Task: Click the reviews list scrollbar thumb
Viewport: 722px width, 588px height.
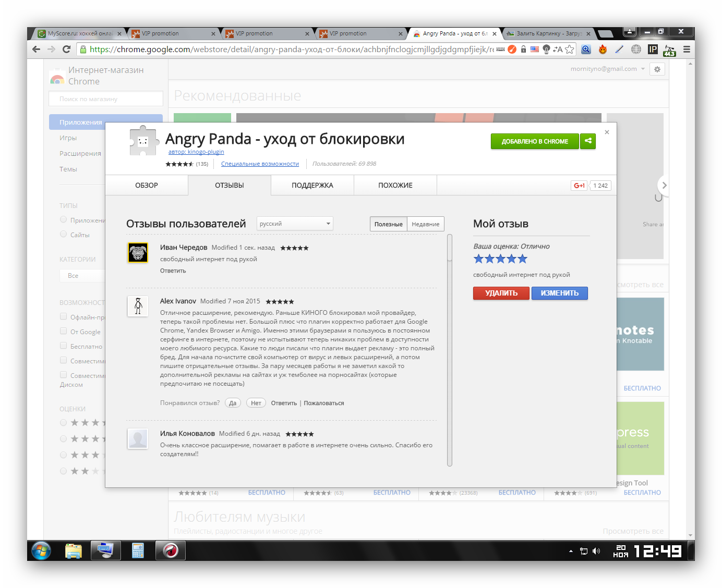Action: [x=450, y=248]
